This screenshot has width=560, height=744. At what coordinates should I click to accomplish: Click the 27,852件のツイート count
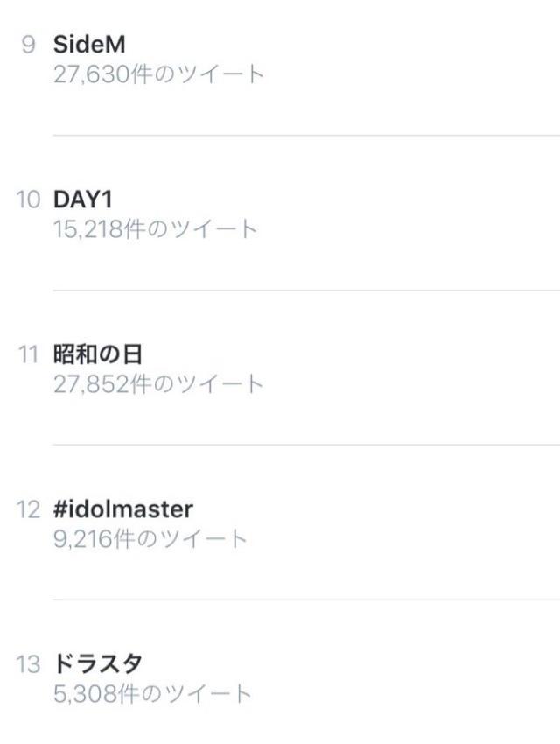click(x=158, y=383)
